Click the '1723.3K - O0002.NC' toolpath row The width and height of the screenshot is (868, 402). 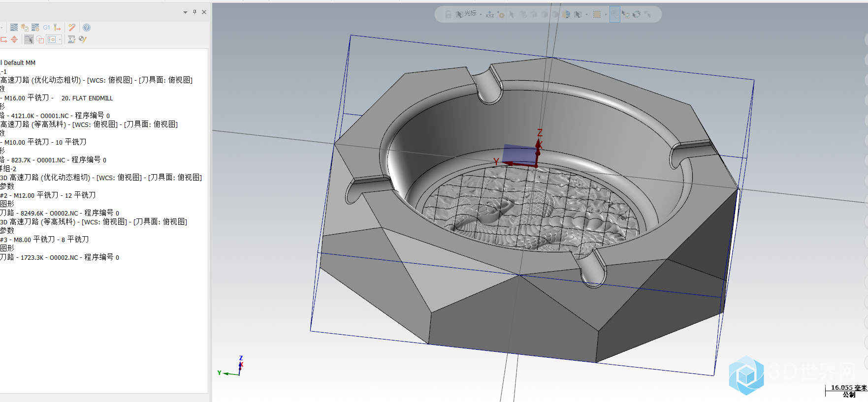pos(60,257)
